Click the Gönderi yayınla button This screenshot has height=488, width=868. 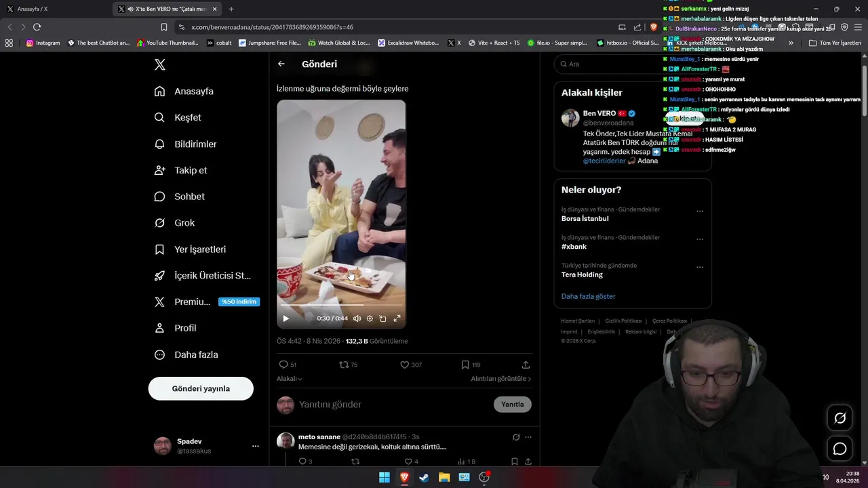coord(201,388)
